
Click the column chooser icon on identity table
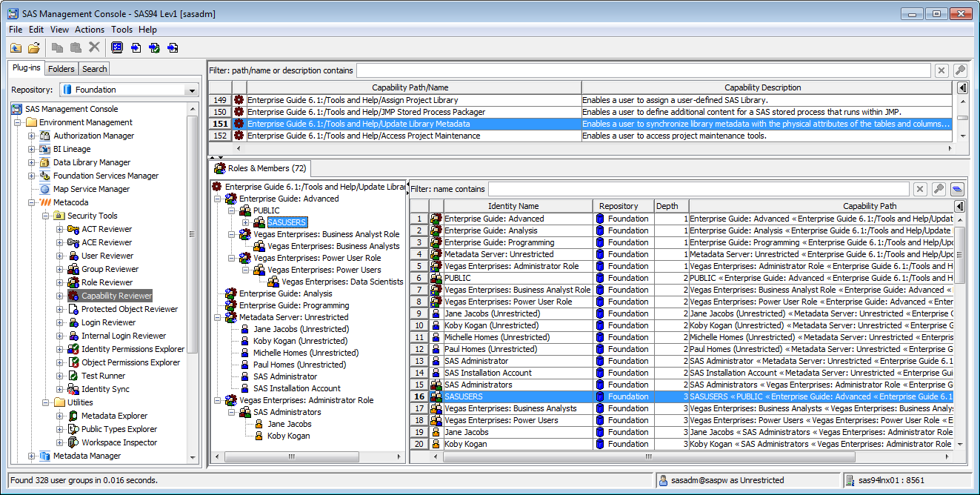coord(959,206)
